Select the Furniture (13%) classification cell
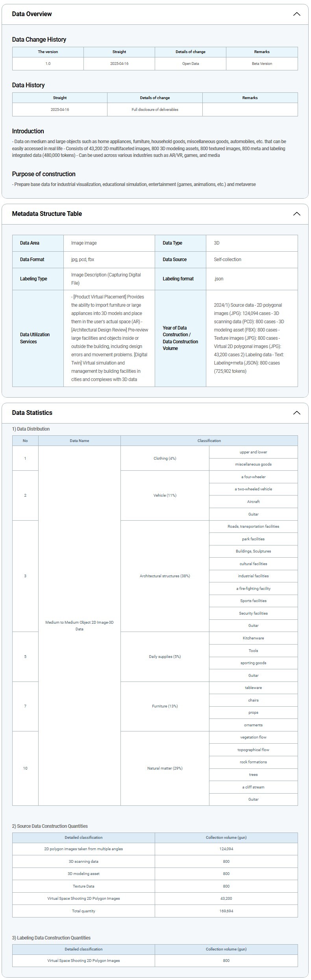This screenshot has width=311, height=980. pyautogui.click(x=165, y=706)
